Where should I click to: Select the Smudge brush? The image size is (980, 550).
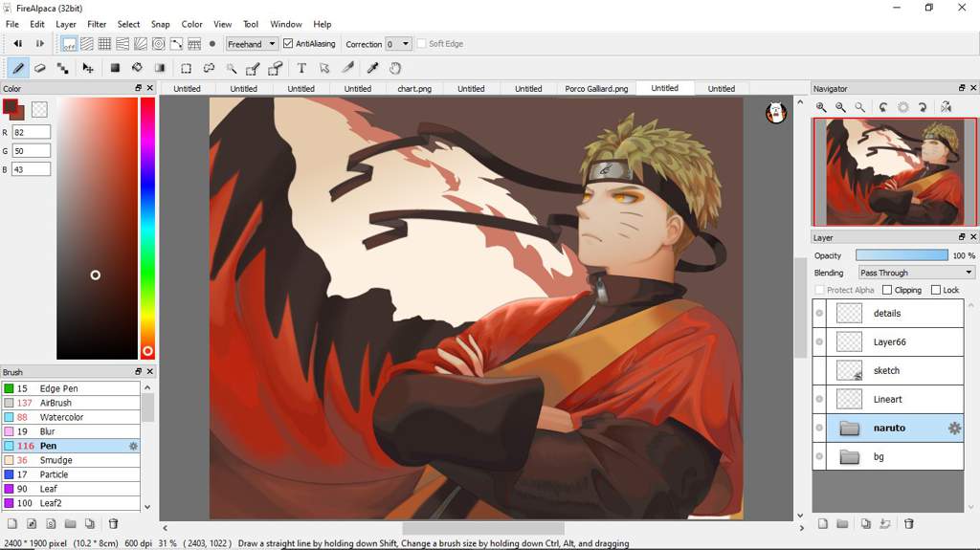(x=71, y=461)
